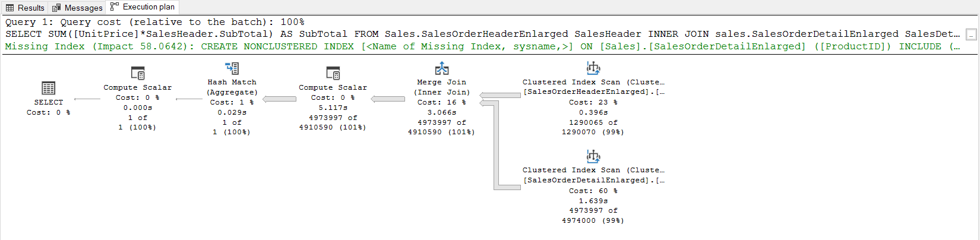
Task: Select the SalesOrderHeaderEnlarged Clustered Index Scan icon
Action: coord(593,68)
